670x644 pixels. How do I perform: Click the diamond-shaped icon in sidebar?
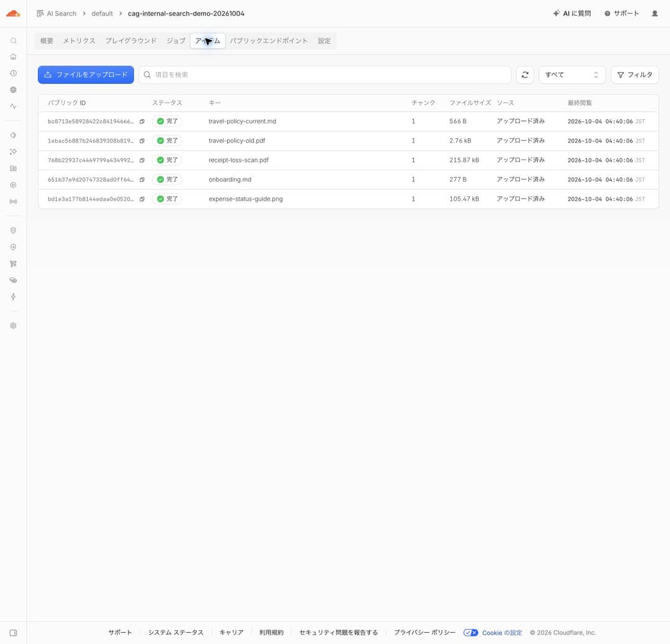[13, 135]
